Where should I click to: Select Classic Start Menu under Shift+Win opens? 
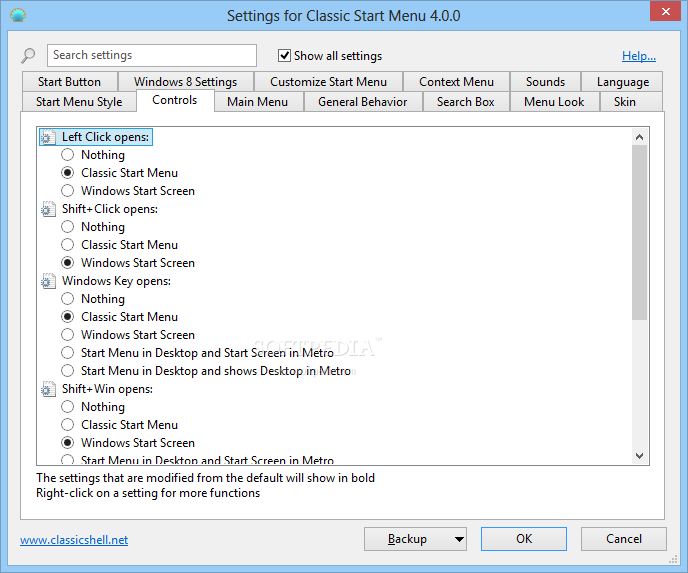click(x=67, y=424)
